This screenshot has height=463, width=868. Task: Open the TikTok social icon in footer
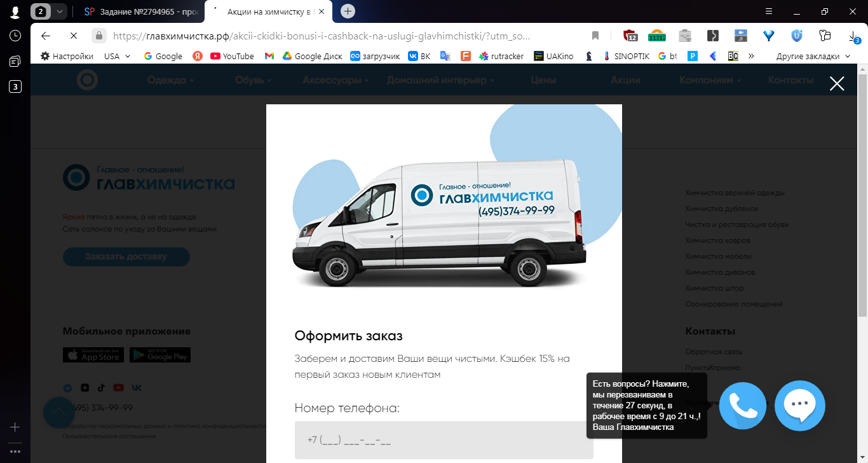[102, 388]
